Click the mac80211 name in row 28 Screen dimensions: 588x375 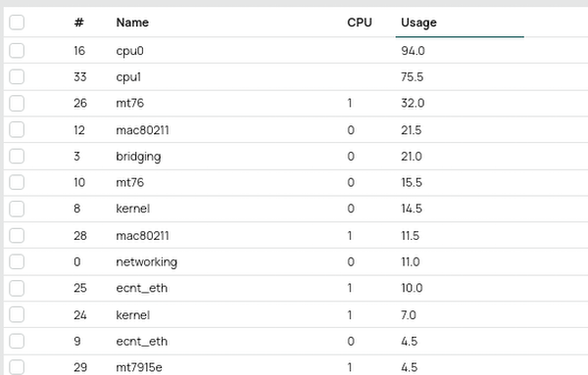(x=142, y=236)
